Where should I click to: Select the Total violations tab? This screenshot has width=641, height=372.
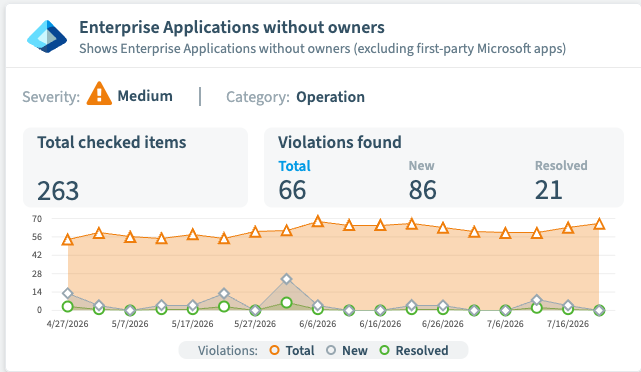(x=294, y=166)
